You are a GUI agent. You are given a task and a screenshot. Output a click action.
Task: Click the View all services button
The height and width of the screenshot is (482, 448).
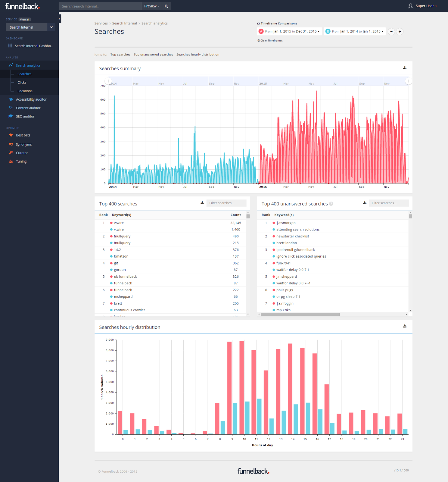point(25,20)
